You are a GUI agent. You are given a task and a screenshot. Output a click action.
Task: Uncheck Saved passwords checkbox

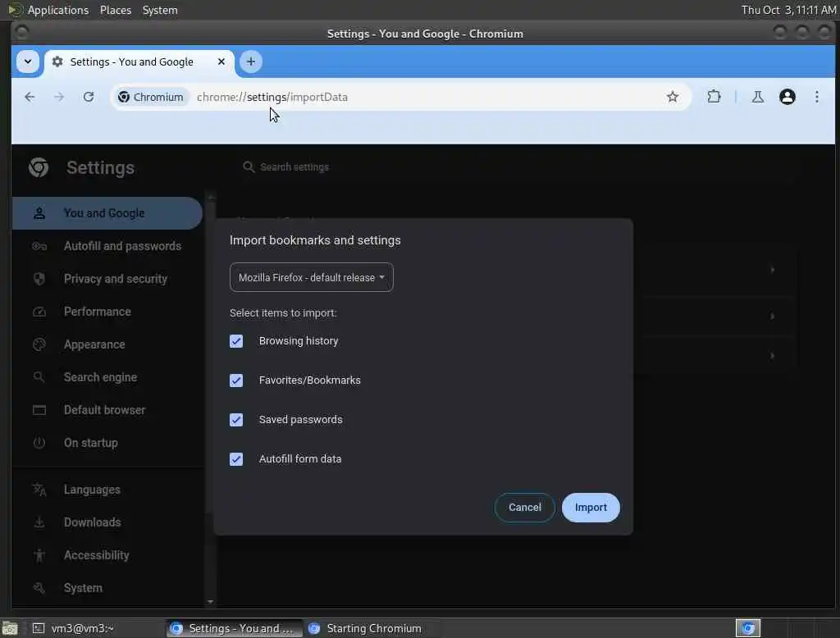[x=236, y=420]
